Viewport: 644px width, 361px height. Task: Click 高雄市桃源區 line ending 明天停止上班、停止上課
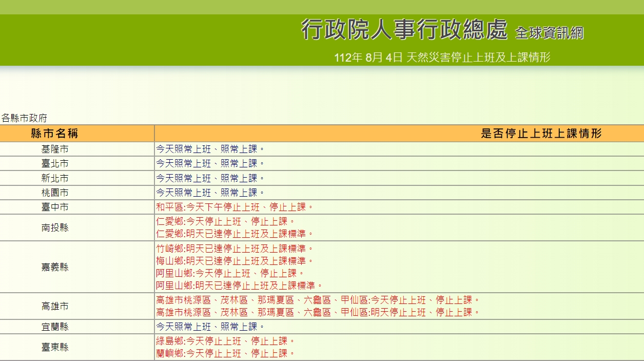[x=318, y=312]
